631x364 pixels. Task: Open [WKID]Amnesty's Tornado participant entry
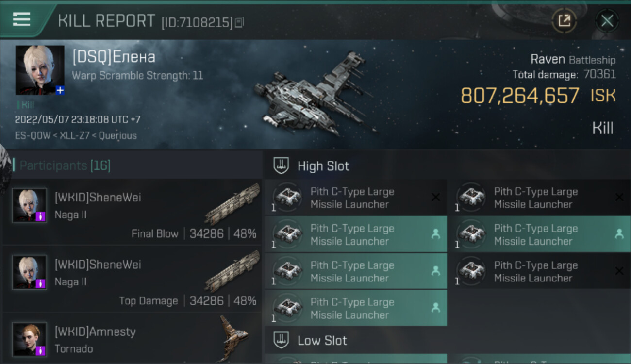pyautogui.click(x=133, y=339)
